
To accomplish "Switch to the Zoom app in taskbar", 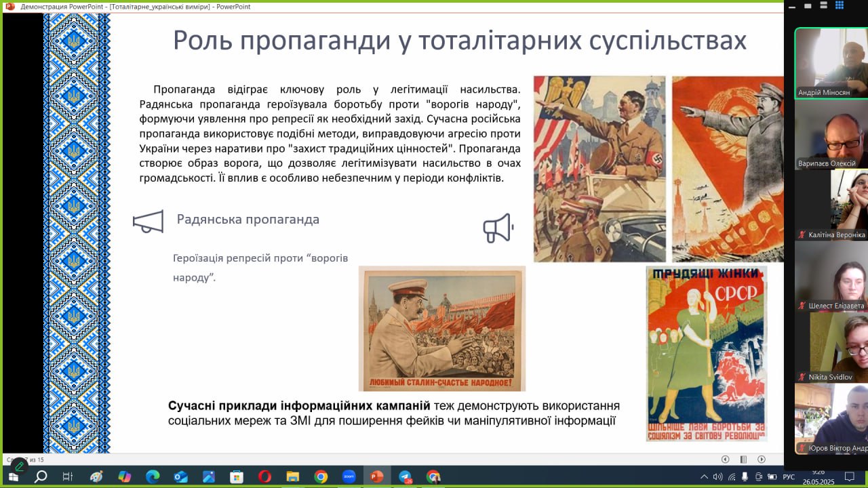I will (x=349, y=476).
